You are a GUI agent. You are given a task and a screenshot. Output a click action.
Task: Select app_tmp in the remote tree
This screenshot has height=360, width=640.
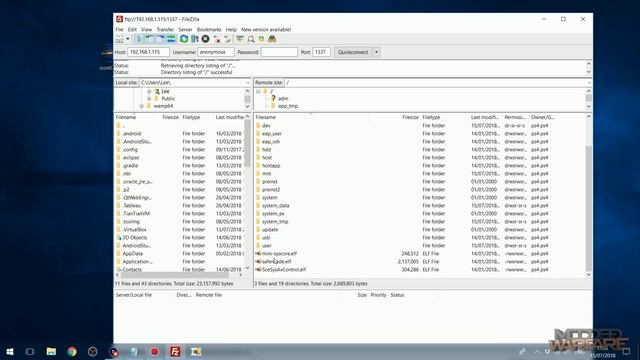288,106
